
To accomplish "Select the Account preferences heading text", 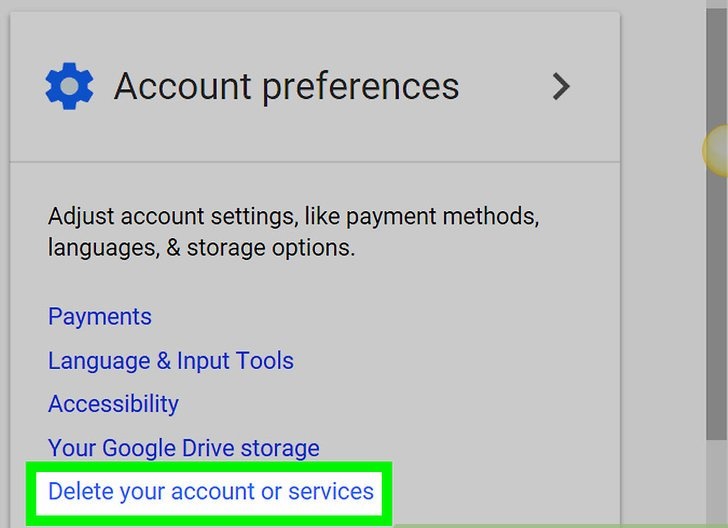I will point(286,87).
